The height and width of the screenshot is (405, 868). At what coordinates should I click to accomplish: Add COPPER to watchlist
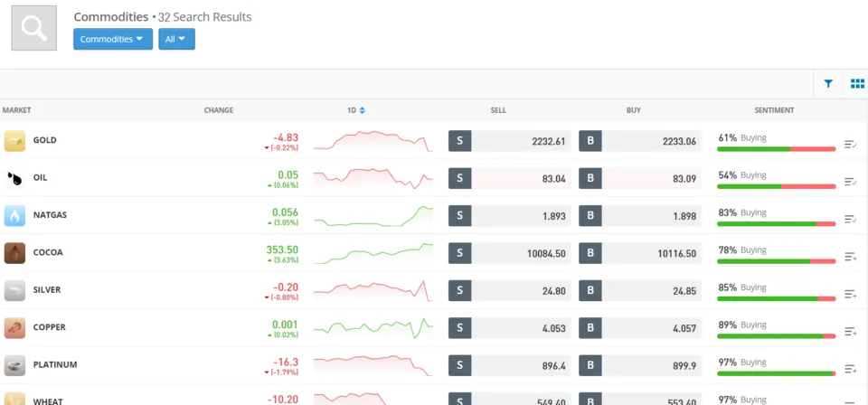pyautogui.click(x=850, y=332)
